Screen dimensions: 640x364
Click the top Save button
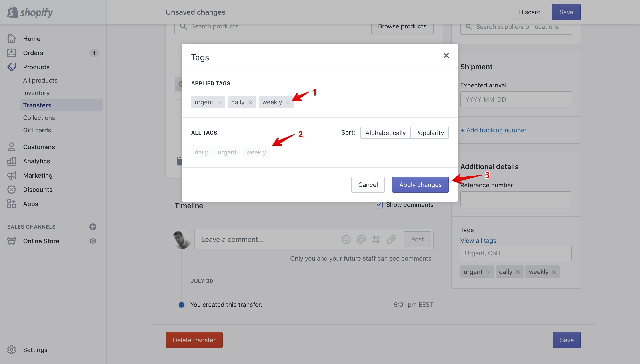[x=566, y=12]
